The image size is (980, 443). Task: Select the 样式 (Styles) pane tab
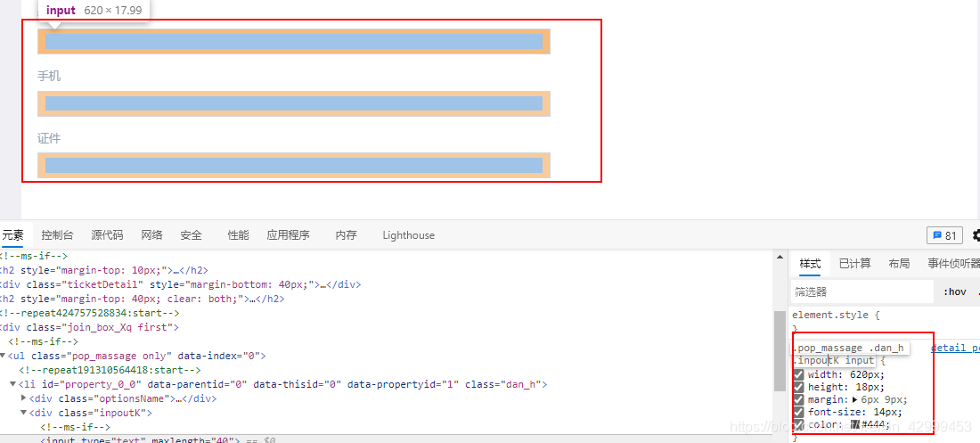point(810,264)
